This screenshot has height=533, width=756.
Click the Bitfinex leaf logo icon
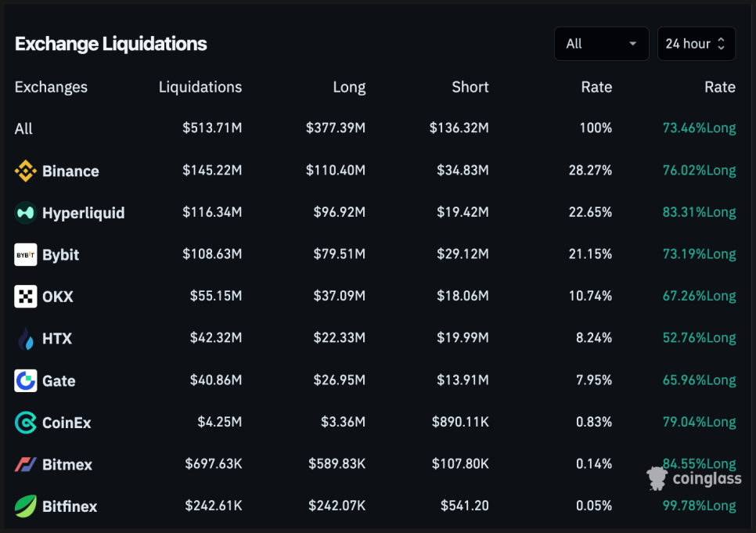click(26, 506)
